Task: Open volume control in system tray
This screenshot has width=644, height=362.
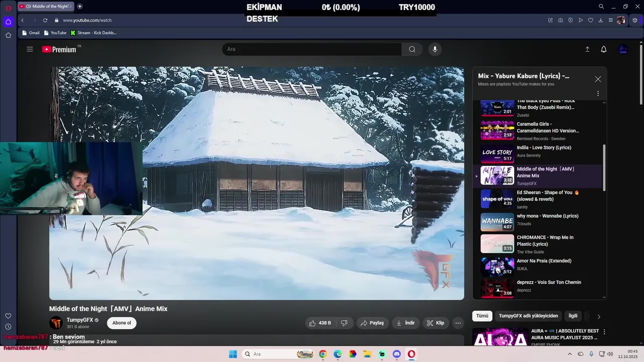Action: pos(610,354)
